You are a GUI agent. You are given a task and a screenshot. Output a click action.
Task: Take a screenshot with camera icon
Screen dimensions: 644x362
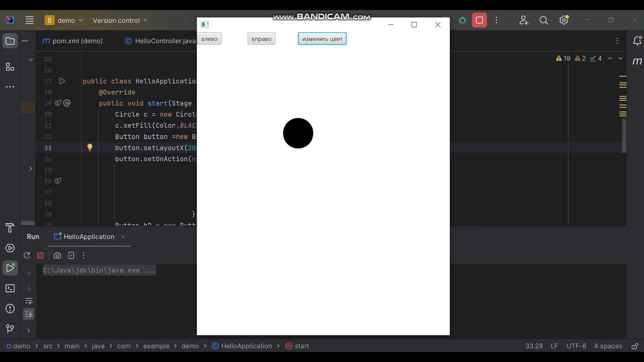tap(57, 256)
